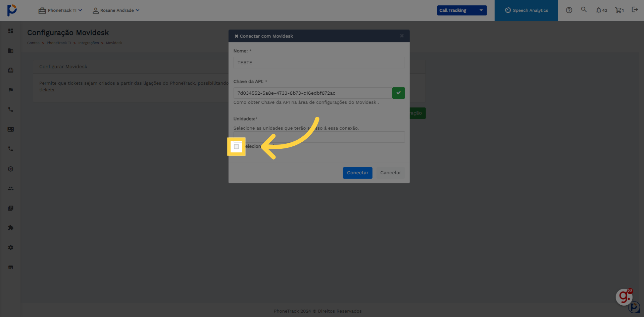Click the PhoneTrack 2024 footer text

pos(317,311)
